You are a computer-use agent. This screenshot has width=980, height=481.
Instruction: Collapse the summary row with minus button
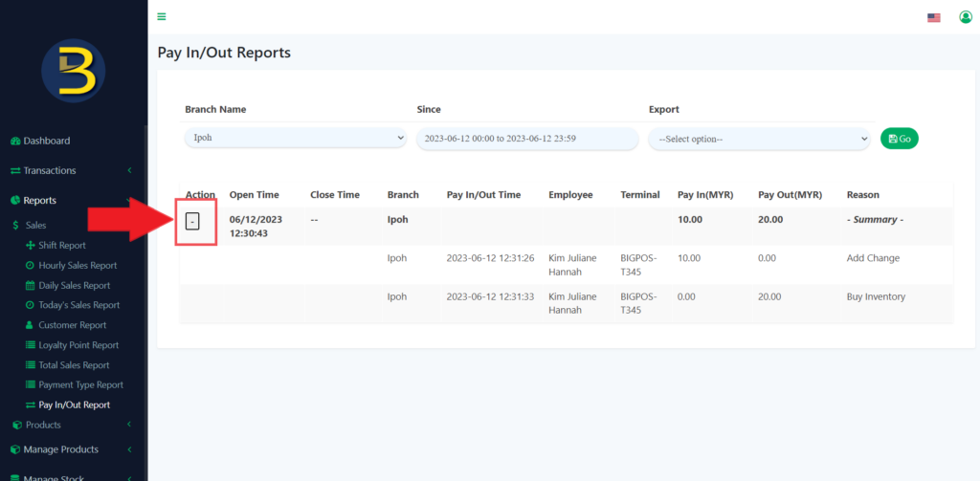192,222
